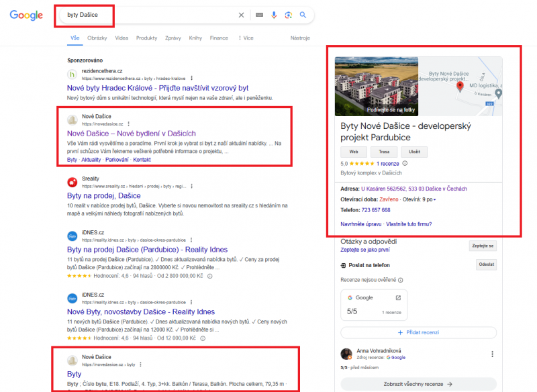Screen dimensions: 537x392
Task: Open the Nástroje search tools
Action: [x=300, y=38]
